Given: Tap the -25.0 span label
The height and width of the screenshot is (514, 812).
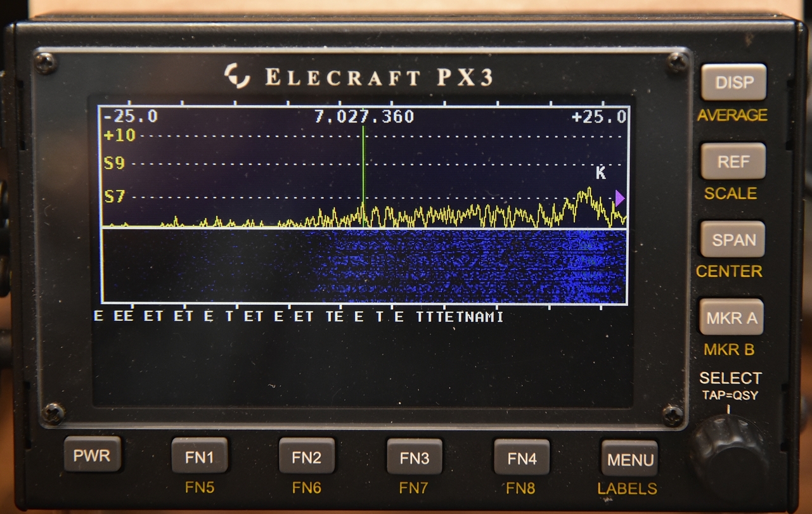Looking at the screenshot, I should 130,117.
